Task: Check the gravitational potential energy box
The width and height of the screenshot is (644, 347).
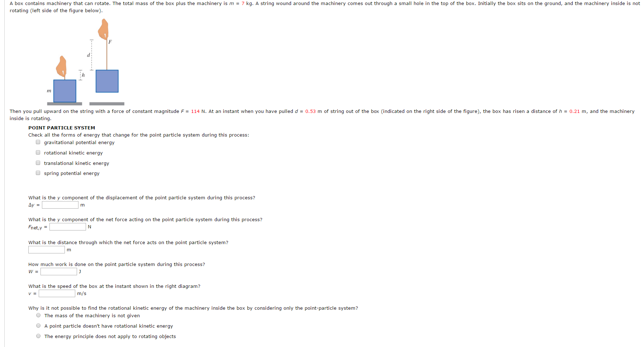Action: (x=38, y=142)
